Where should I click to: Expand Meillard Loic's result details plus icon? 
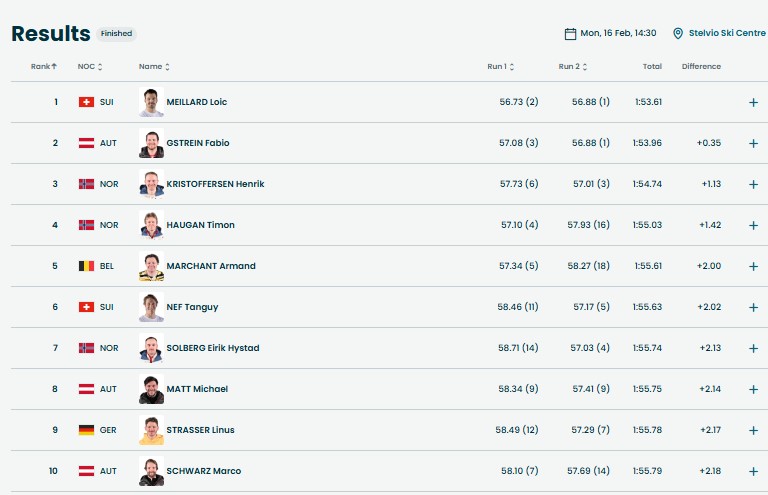click(753, 102)
